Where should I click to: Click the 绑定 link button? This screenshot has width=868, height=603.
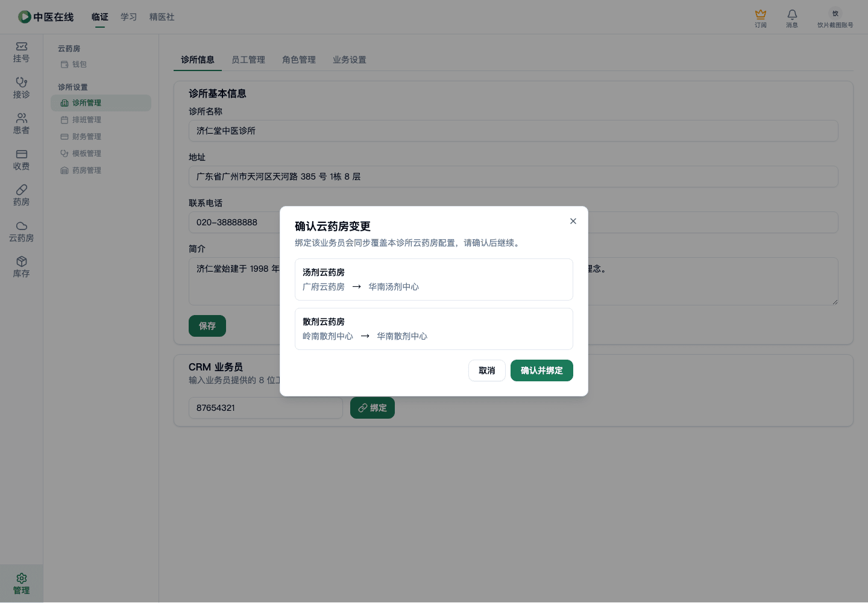(373, 408)
